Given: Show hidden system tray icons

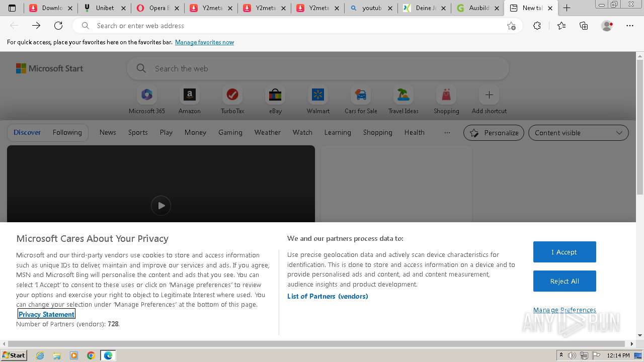Looking at the screenshot, I should pyautogui.click(x=561, y=355).
